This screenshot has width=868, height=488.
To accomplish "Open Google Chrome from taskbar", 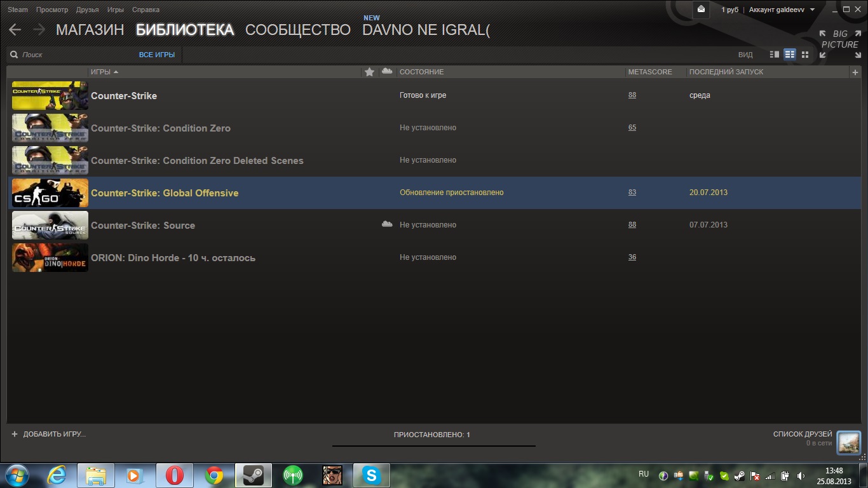I will [214, 475].
